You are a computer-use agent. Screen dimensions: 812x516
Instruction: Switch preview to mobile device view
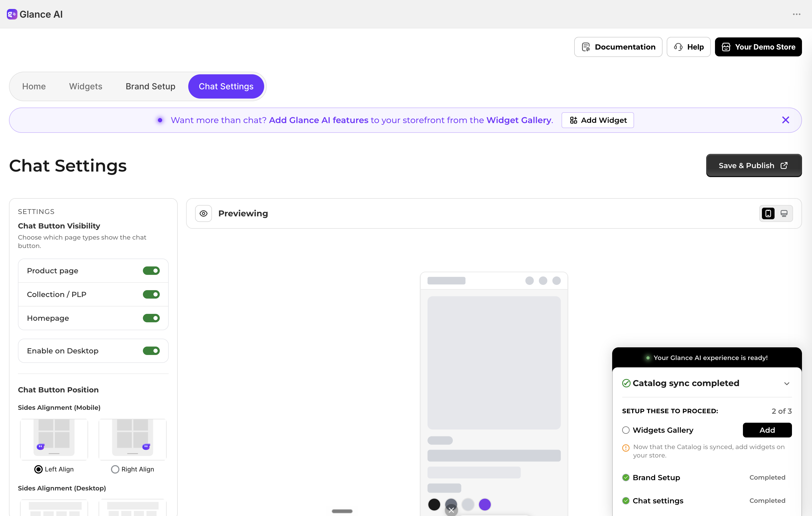[768, 213]
